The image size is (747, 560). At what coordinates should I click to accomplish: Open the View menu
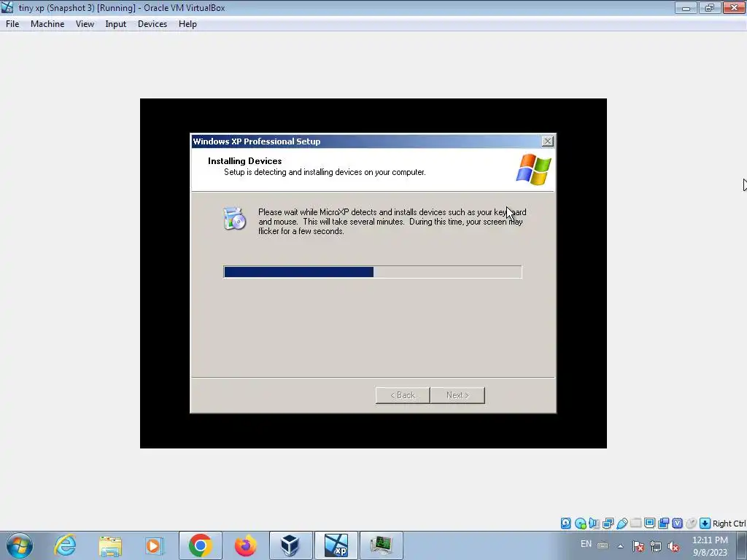point(85,24)
